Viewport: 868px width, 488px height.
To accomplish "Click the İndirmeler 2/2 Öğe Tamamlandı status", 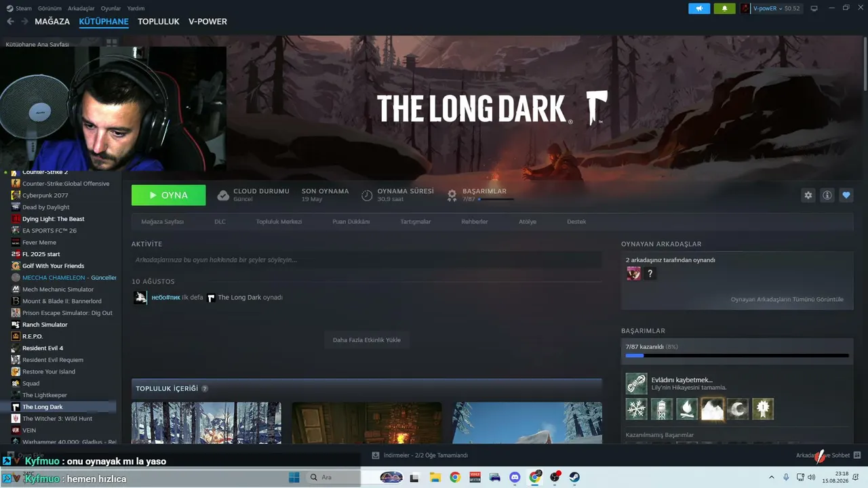I will (425, 455).
